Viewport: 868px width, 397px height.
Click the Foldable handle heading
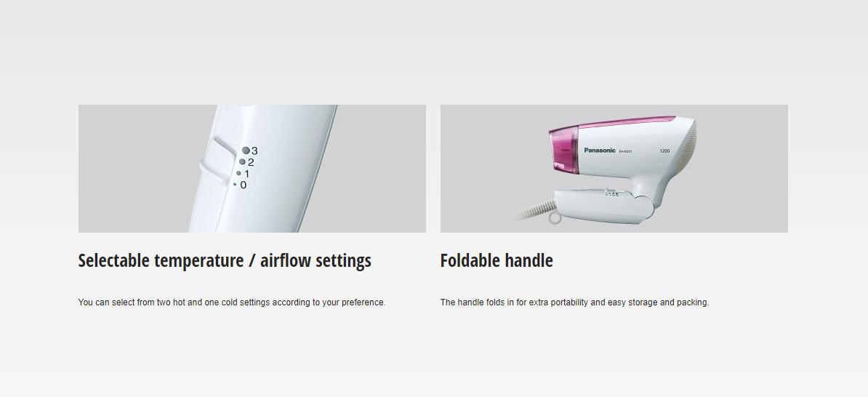coord(497,261)
